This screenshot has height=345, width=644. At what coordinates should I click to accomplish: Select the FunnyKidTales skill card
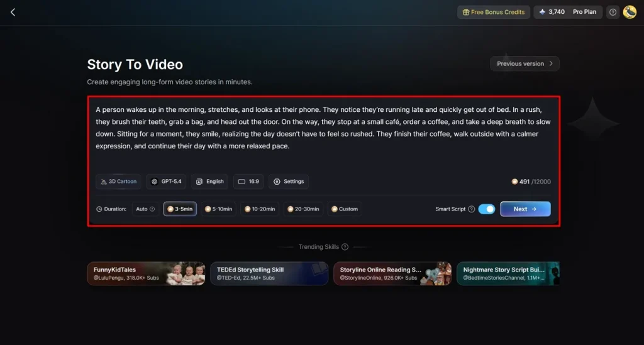pos(146,273)
